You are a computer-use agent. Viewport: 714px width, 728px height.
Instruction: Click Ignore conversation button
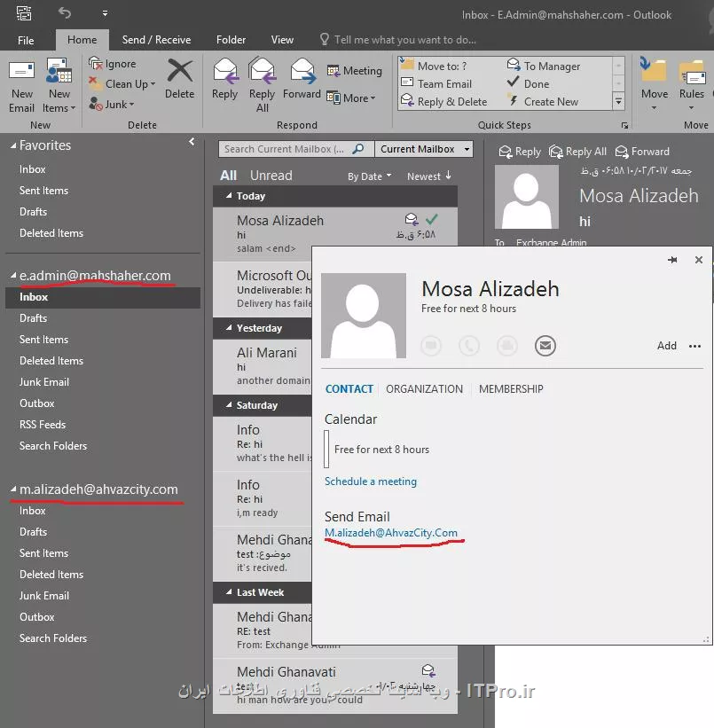(113, 64)
